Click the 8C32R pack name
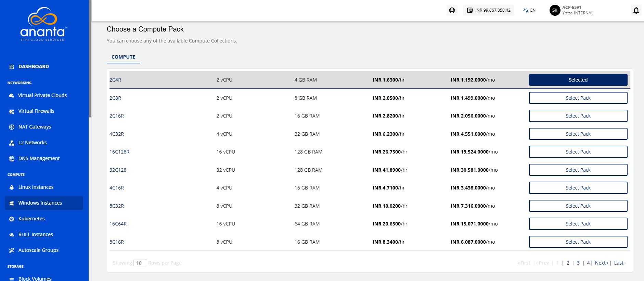The width and height of the screenshot is (644, 281). pyautogui.click(x=117, y=206)
